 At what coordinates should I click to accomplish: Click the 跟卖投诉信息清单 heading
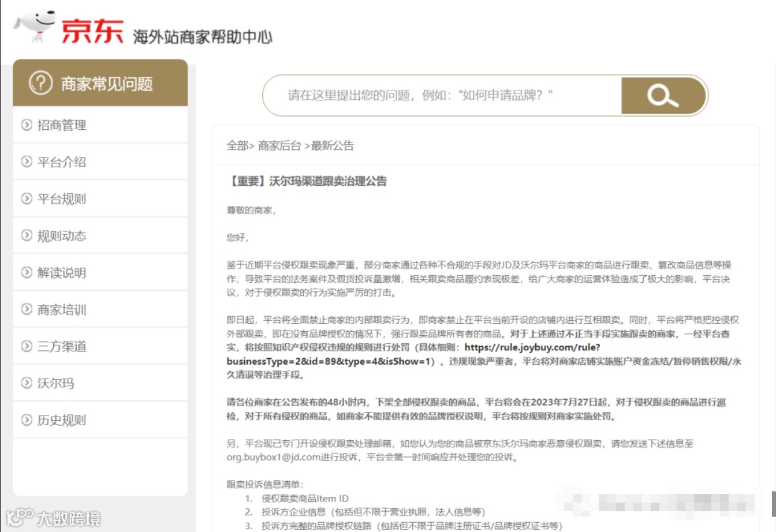click(x=265, y=484)
